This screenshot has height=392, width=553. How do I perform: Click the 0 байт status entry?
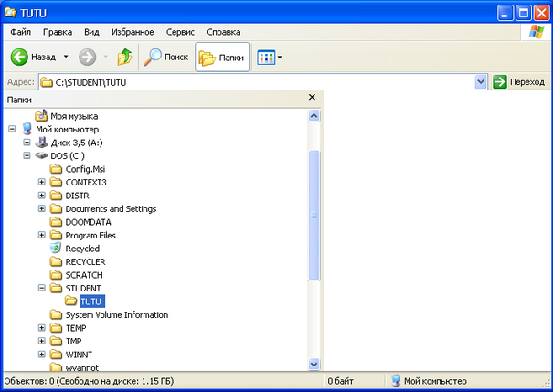[340, 381]
